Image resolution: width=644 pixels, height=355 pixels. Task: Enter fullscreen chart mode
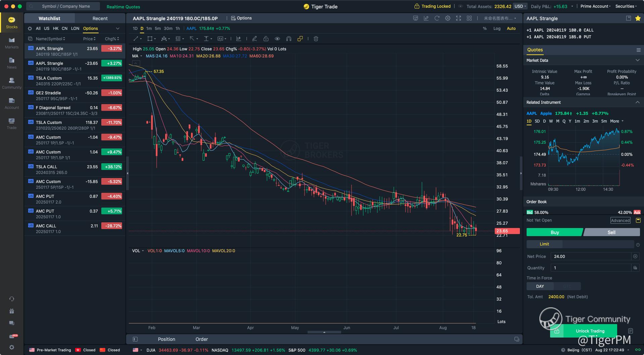tap(458, 18)
